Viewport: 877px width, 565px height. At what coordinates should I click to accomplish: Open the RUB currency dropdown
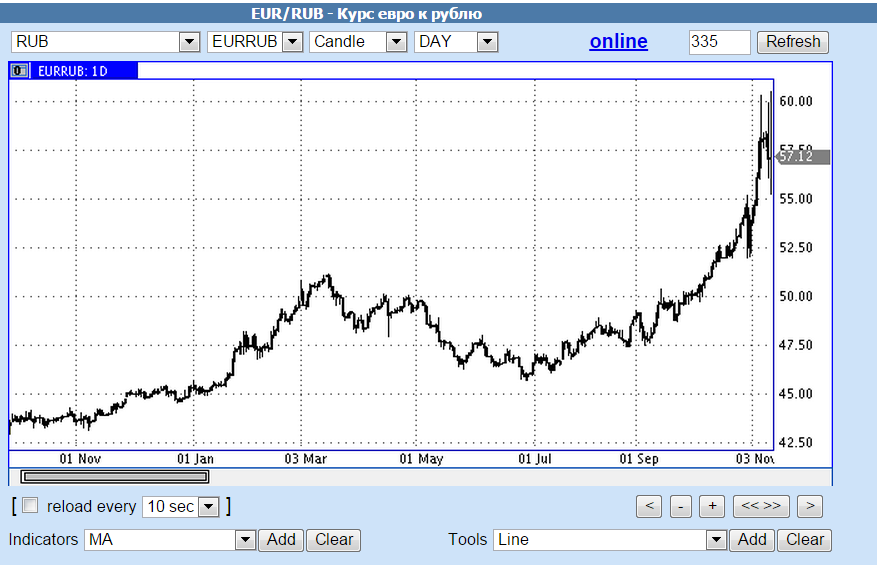click(x=189, y=42)
